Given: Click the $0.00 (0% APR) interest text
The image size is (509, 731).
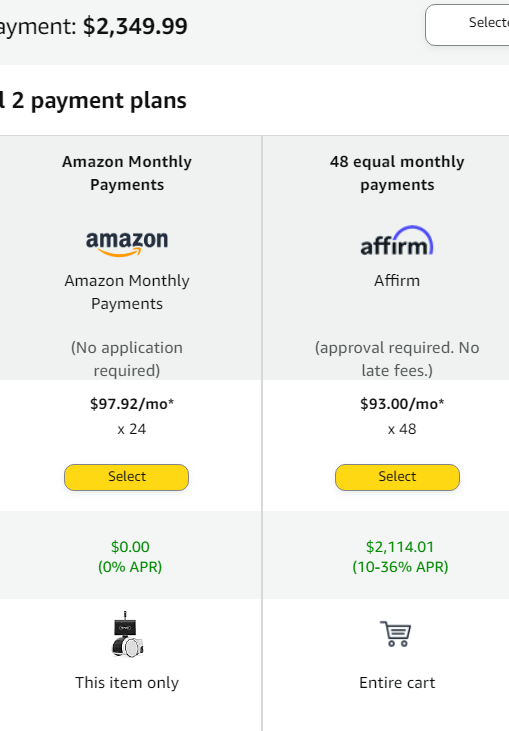Looking at the screenshot, I should coord(130,557).
